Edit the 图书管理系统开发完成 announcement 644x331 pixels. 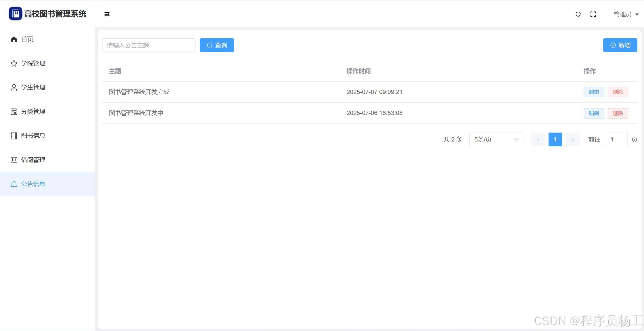point(594,92)
